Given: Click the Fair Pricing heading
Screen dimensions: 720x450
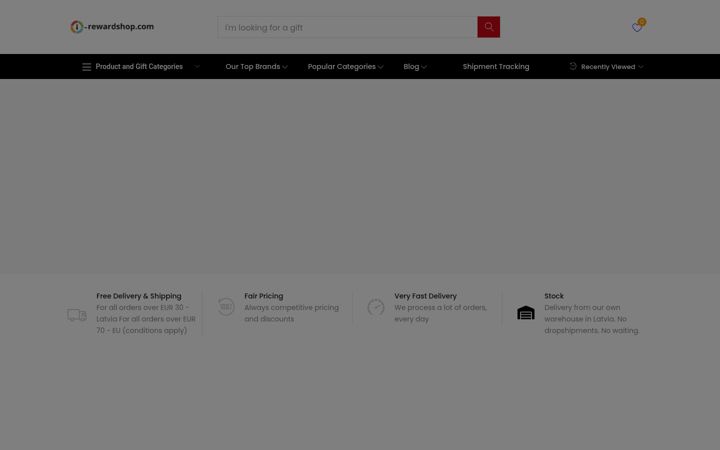Looking at the screenshot, I should 264,296.
